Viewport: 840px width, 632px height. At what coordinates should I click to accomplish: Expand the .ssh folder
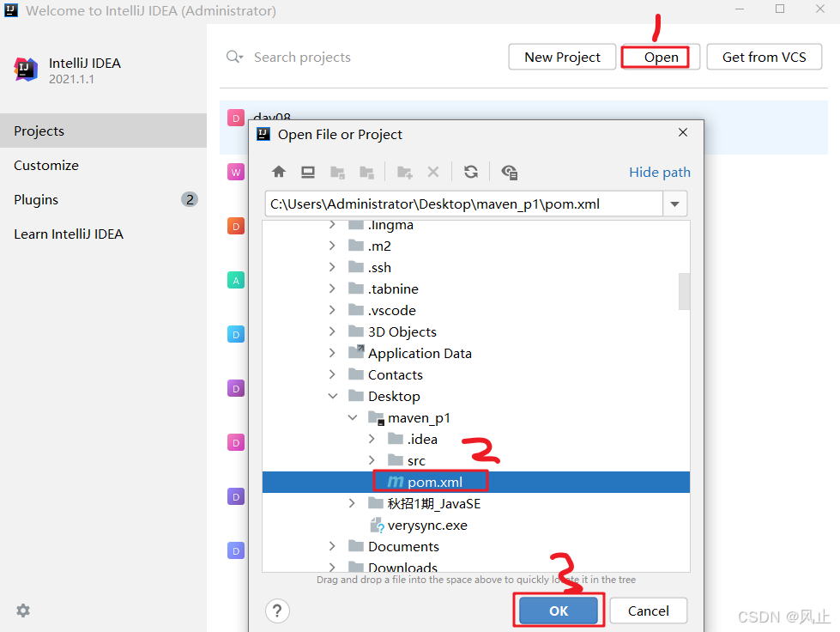332,267
